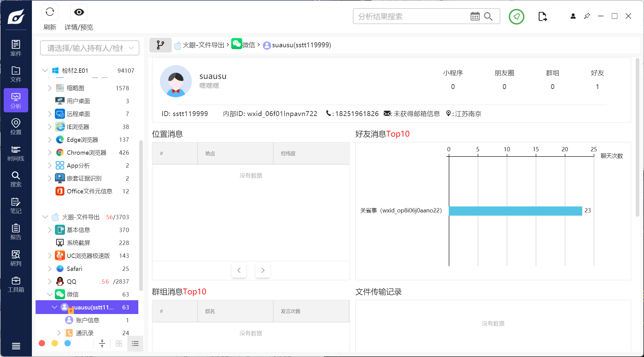The image size is (644, 357).
Task: Click the red color tag dot
Action: click(x=42, y=343)
